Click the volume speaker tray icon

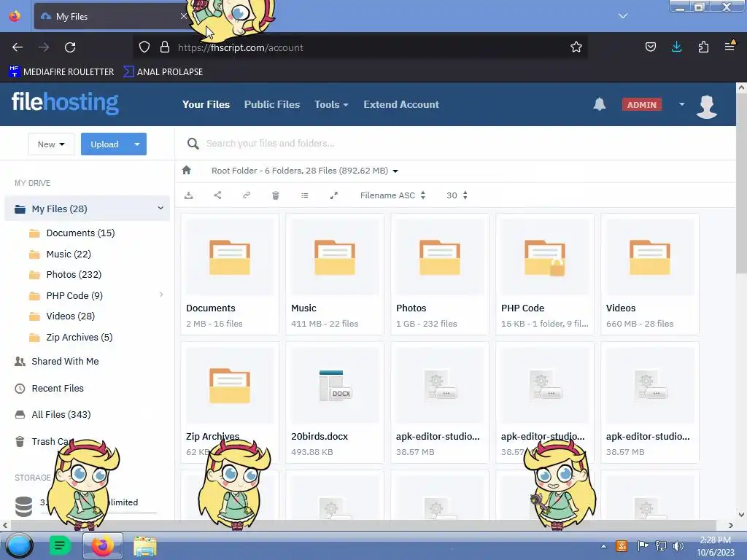tap(678, 546)
